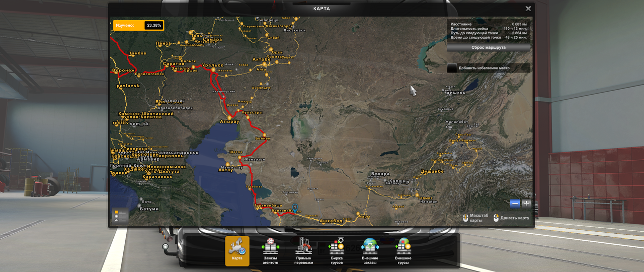
Task: Select the city Кульсары on map
Action: [252, 113]
